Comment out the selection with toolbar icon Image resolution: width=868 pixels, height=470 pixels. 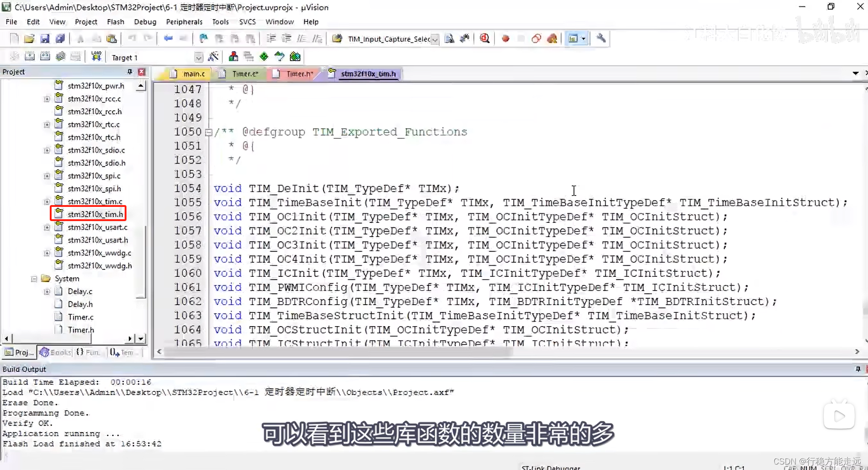302,39
